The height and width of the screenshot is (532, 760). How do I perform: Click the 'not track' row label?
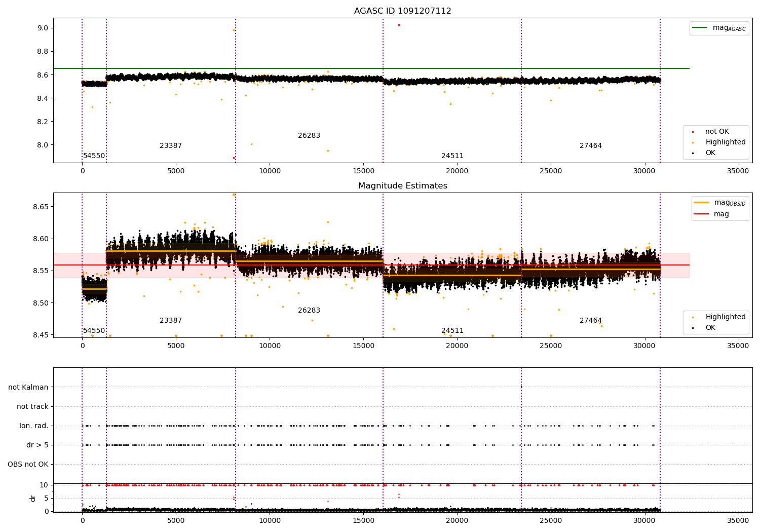32,407
